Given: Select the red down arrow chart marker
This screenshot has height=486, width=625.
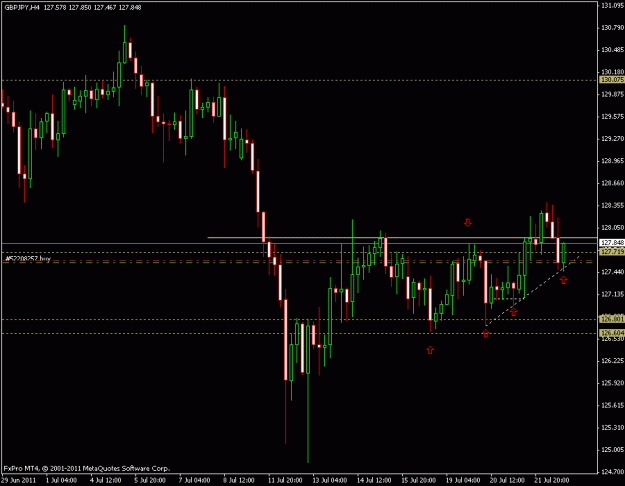Looking at the screenshot, I should point(468,222).
